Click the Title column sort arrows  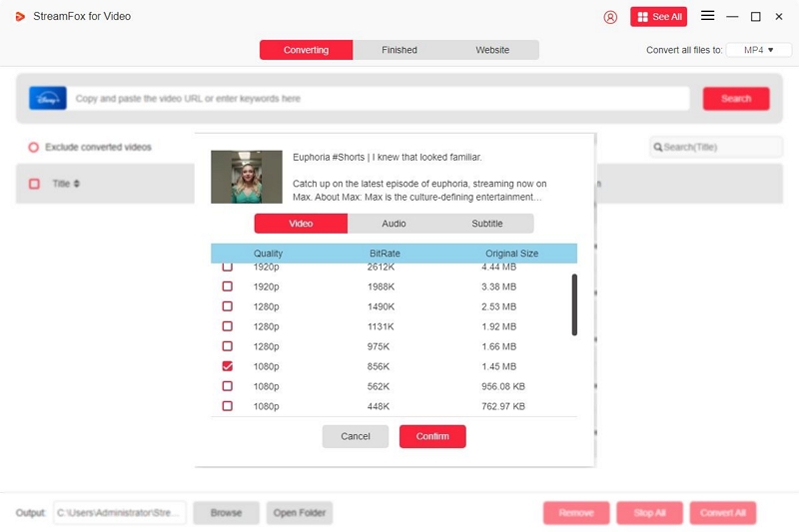pyautogui.click(x=77, y=184)
